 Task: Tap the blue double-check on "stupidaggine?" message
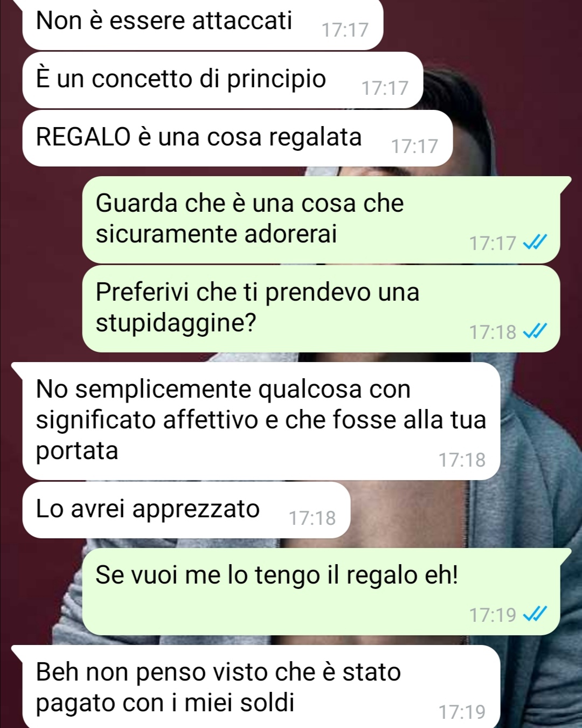click(x=536, y=332)
